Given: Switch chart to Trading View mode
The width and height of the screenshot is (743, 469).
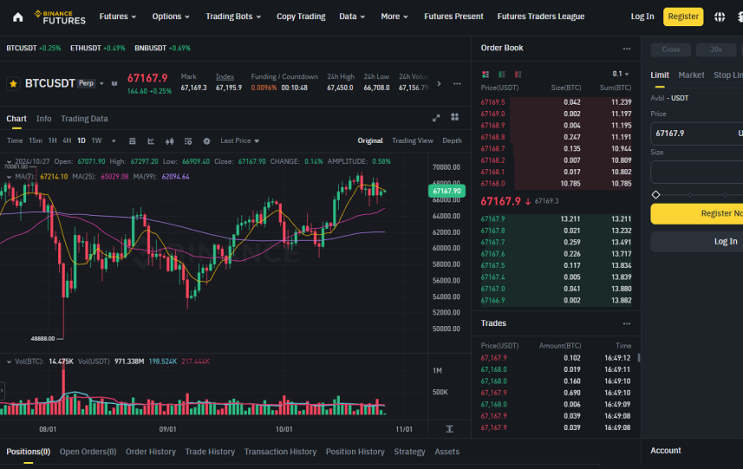Looking at the screenshot, I should 412,141.
